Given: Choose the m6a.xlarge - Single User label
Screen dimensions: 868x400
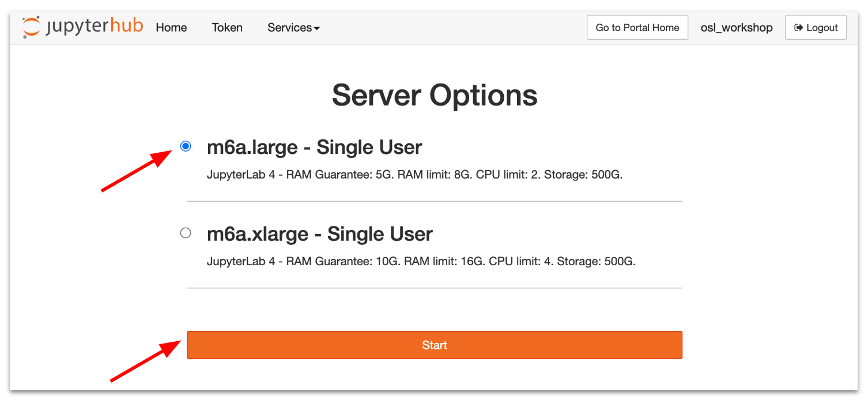Looking at the screenshot, I should (x=319, y=234).
